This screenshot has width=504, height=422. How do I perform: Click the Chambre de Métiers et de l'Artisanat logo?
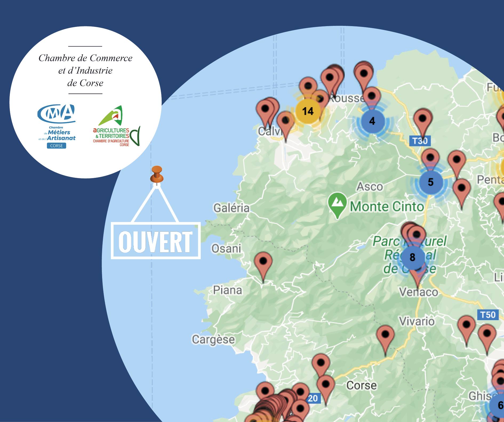(x=57, y=126)
